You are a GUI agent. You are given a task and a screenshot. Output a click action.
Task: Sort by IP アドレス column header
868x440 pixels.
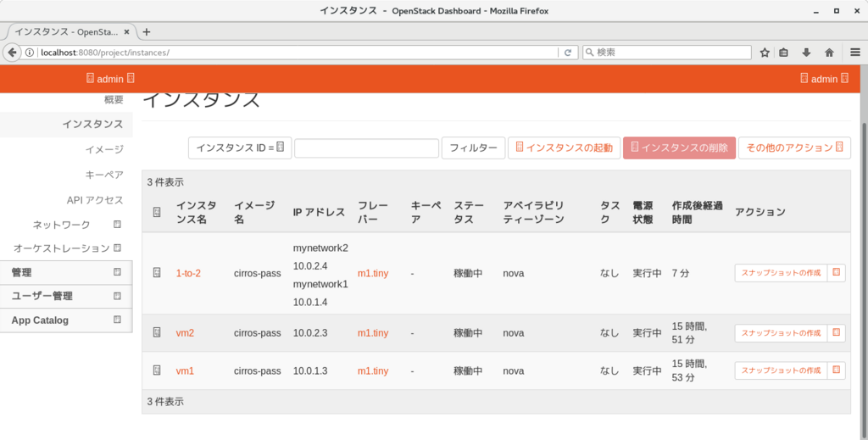coord(319,213)
